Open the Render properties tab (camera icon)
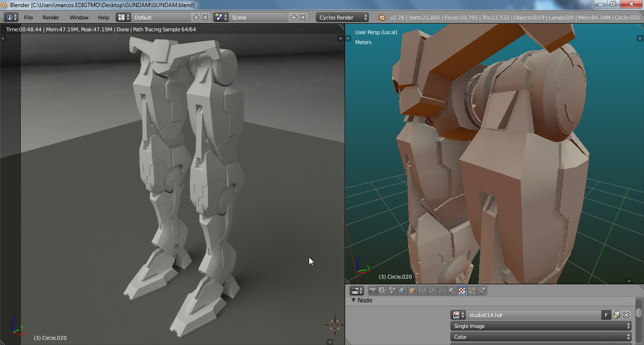This screenshot has height=345, width=644. click(x=373, y=291)
